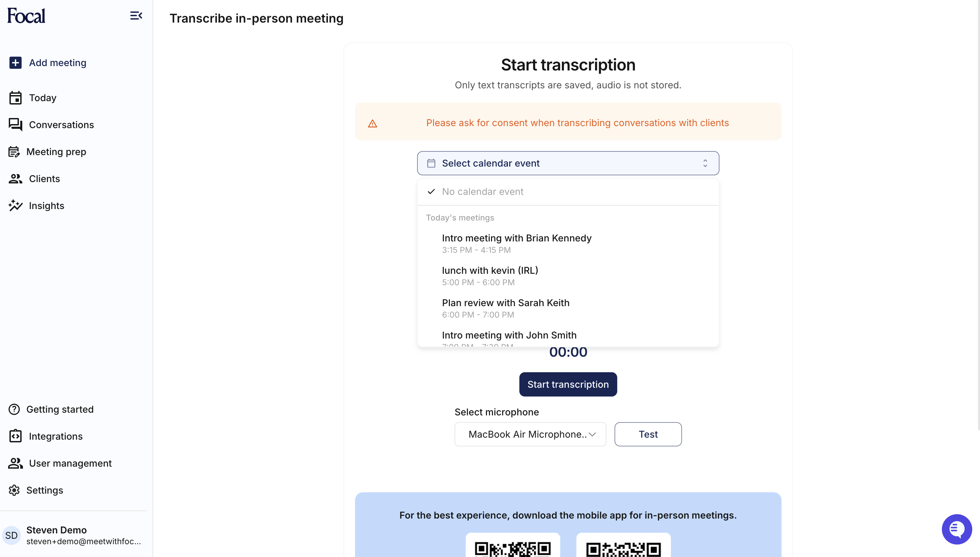
Task: Click the User management sidebar entry
Action: (70, 463)
